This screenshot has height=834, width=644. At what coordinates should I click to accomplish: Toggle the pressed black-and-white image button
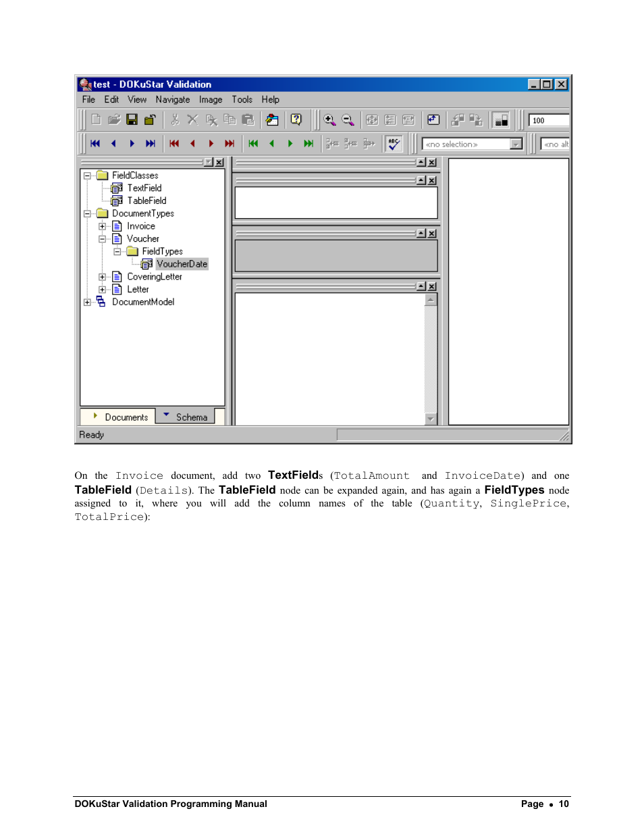501,120
